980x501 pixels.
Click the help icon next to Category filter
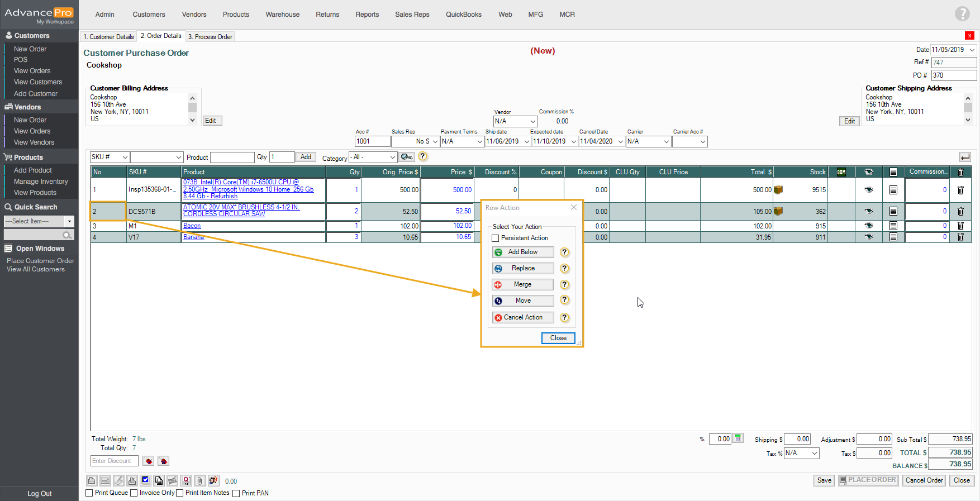pos(422,157)
